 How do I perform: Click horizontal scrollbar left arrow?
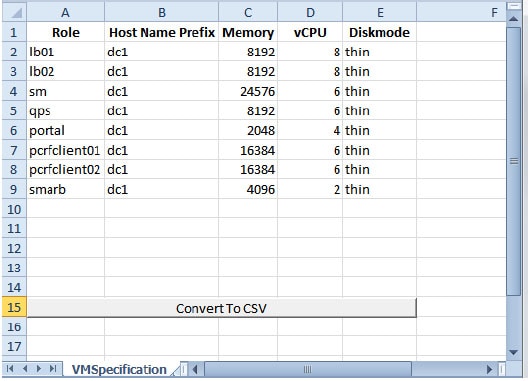point(195,370)
